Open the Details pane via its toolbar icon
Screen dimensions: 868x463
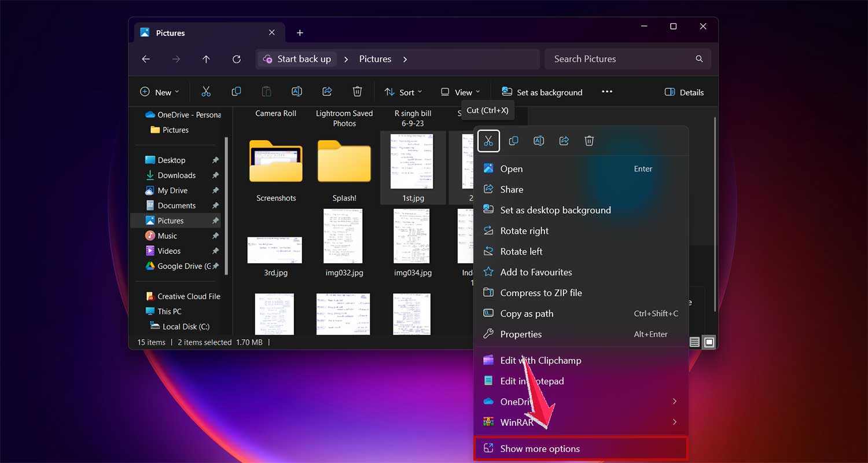pyautogui.click(x=683, y=91)
